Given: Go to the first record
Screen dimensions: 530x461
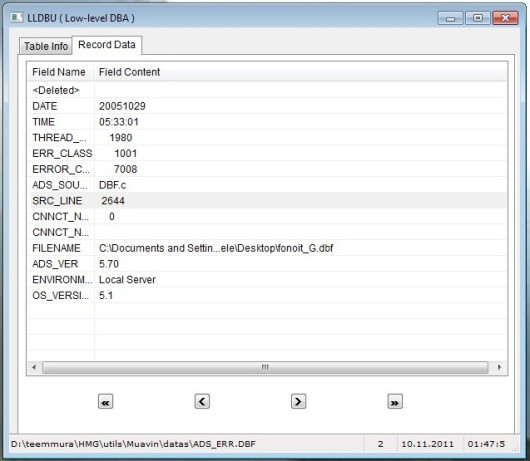Looking at the screenshot, I should 105,402.
